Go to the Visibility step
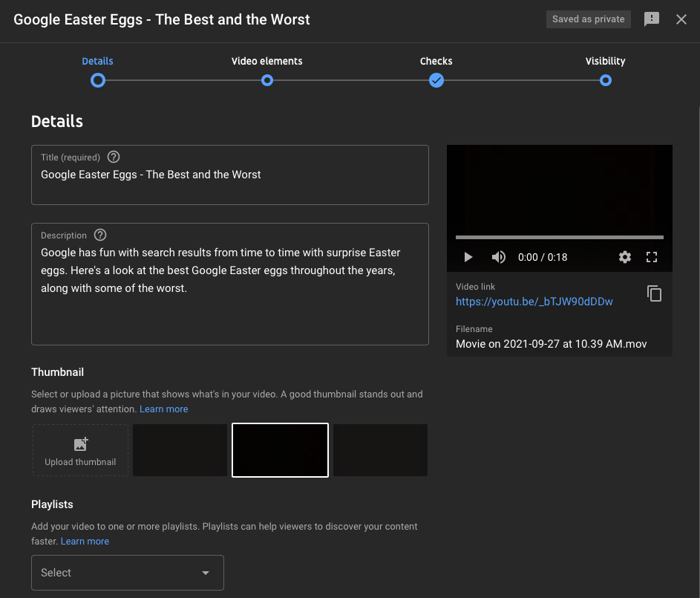 pos(606,61)
